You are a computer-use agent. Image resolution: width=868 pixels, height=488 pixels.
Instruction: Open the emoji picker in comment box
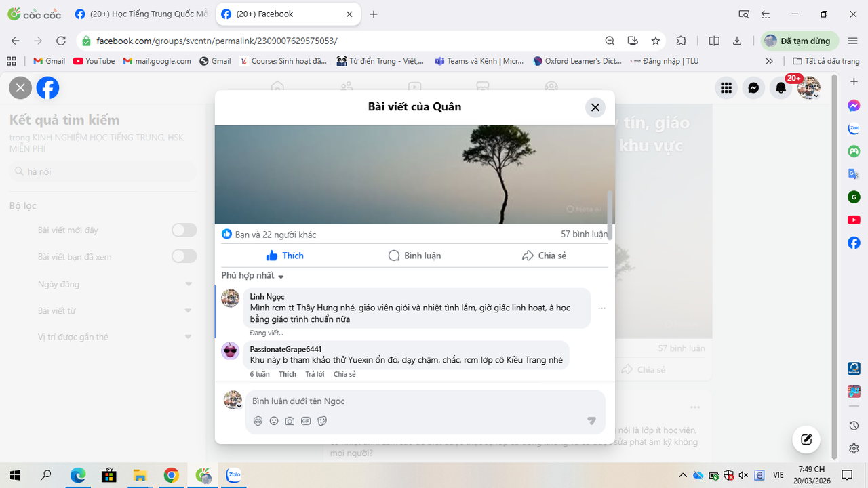(274, 421)
